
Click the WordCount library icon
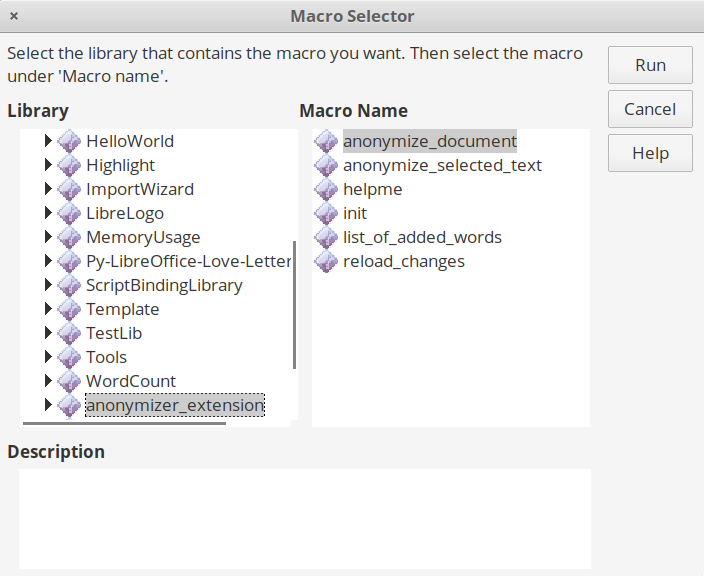pyautogui.click(x=69, y=381)
